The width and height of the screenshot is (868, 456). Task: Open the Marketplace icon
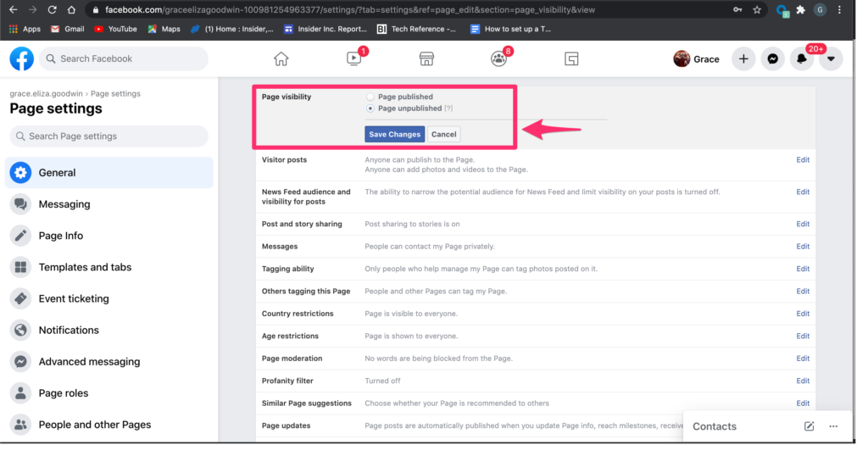pyautogui.click(x=426, y=58)
